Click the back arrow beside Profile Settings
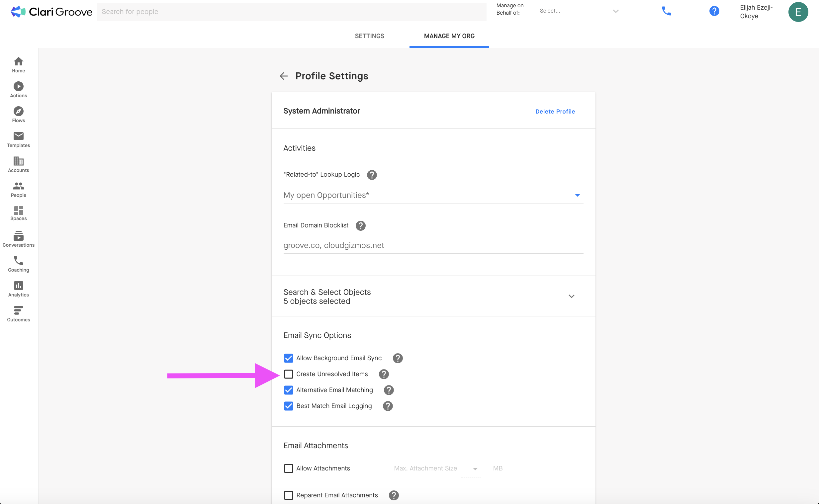 283,76
